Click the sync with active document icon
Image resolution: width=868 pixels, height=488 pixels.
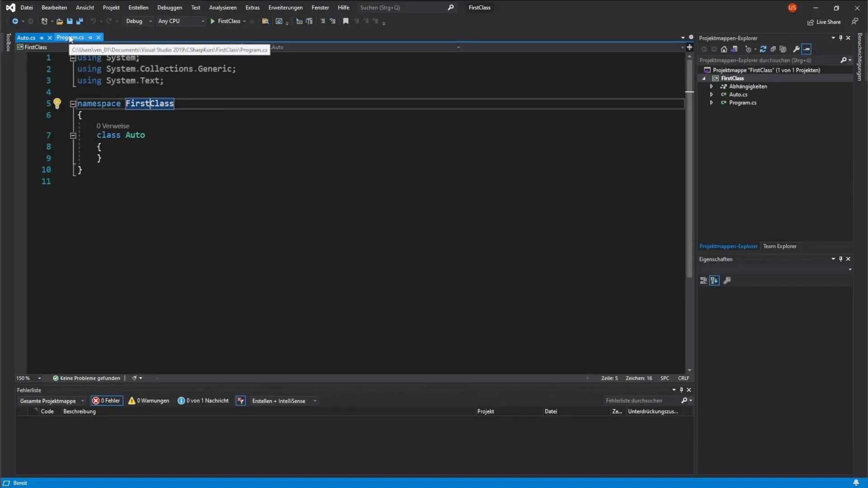(763, 49)
